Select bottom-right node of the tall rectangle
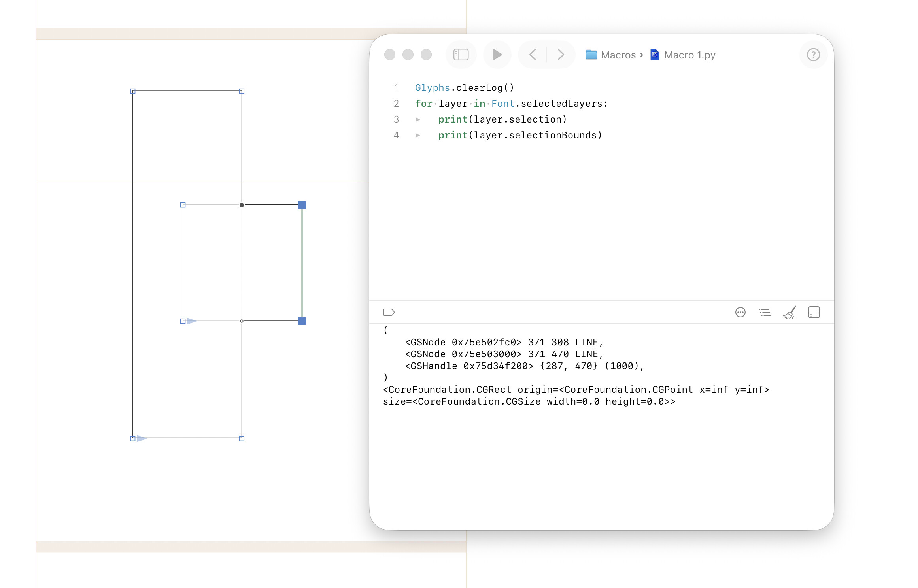918x588 pixels. coord(242,438)
